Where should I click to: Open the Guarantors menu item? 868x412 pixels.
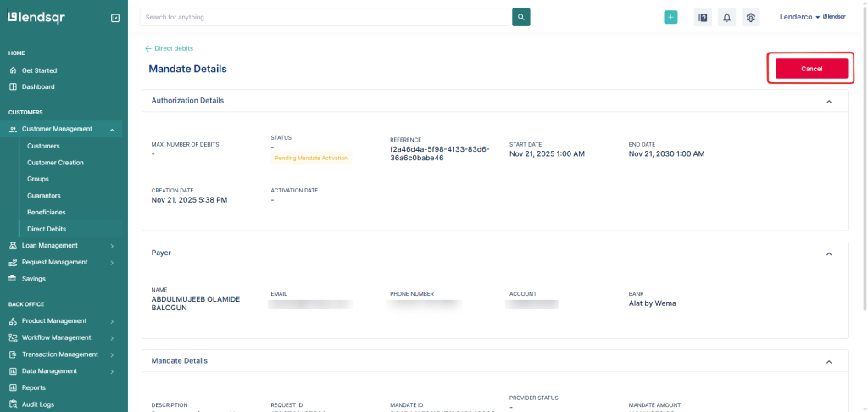pyautogui.click(x=44, y=196)
